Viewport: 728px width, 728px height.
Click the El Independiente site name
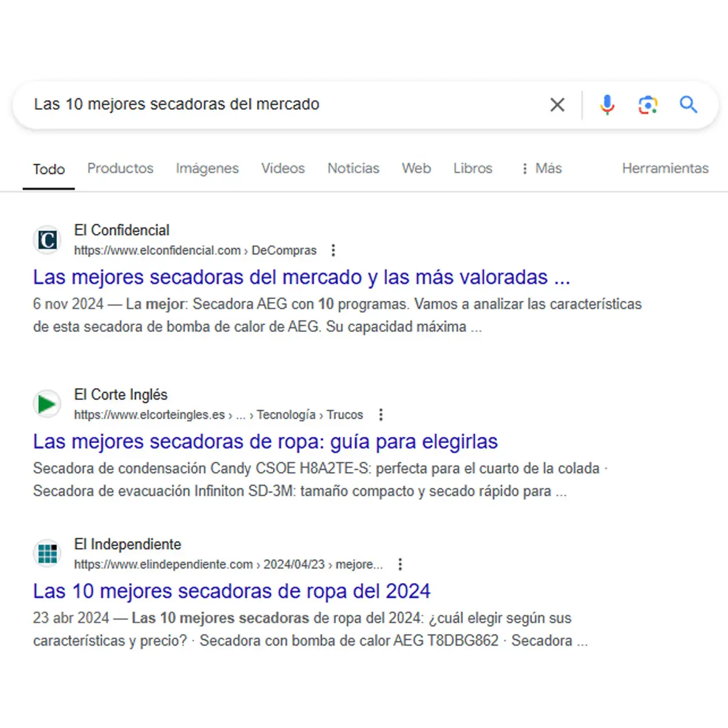(x=127, y=544)
